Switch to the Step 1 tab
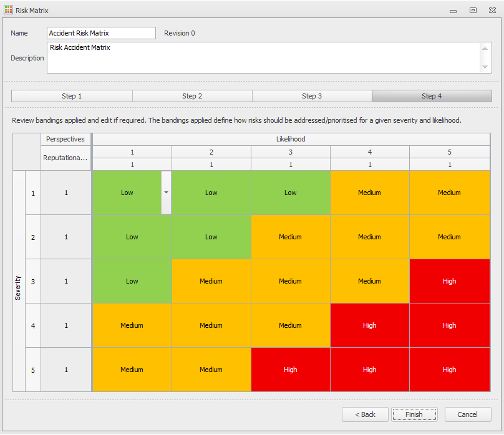 (x=71, y=96)
